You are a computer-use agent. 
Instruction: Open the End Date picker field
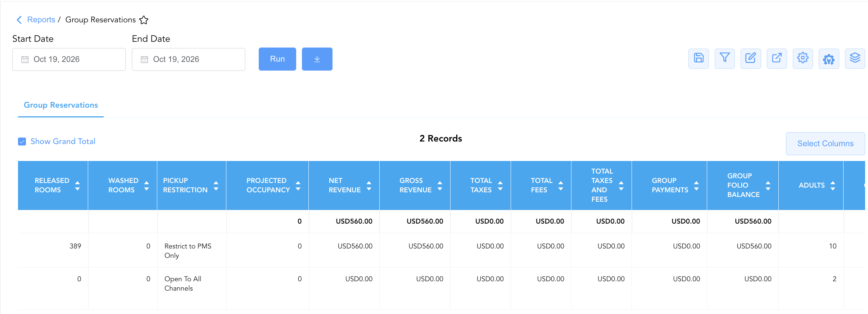tap(189, 59)
